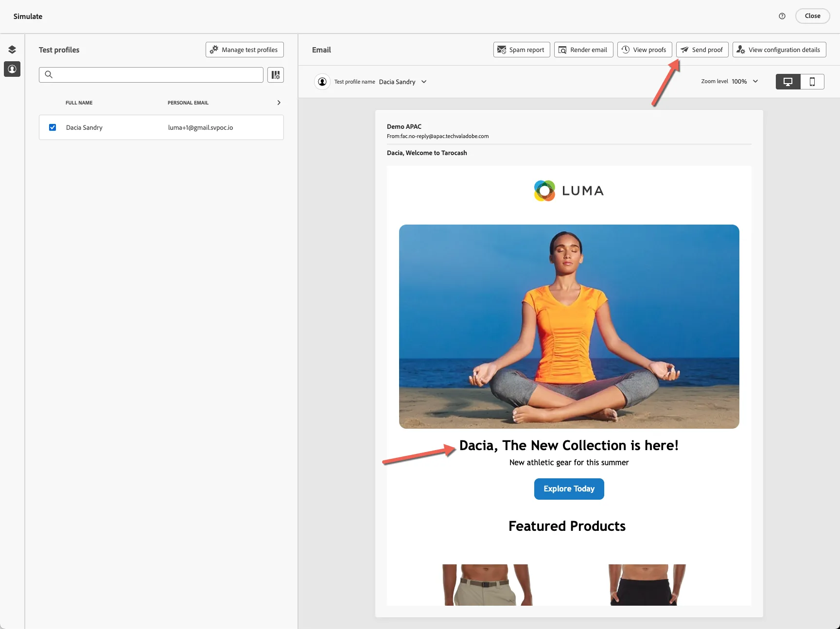Click the Luma logo in email

[569, 191]
